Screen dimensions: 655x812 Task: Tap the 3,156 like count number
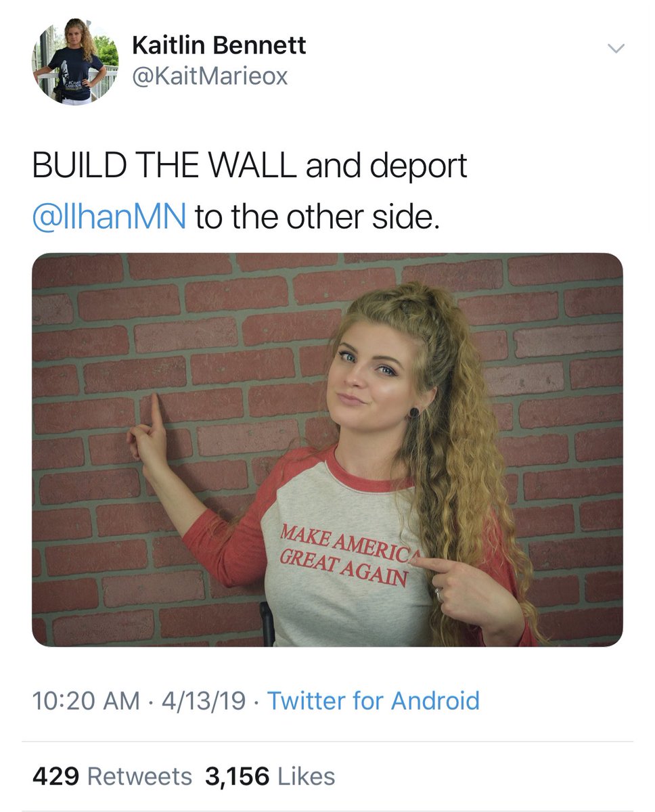tap(236, 776)
